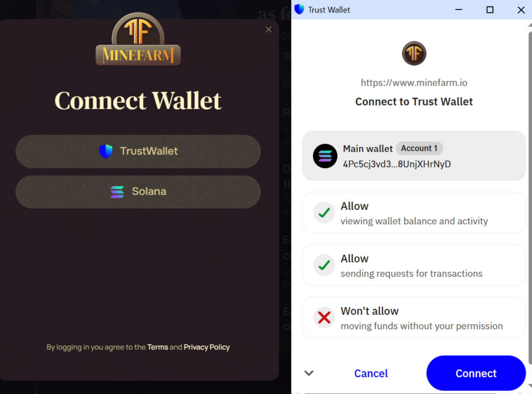Open the Main wallet account selector
532x394 pixels.
(414, 156)
